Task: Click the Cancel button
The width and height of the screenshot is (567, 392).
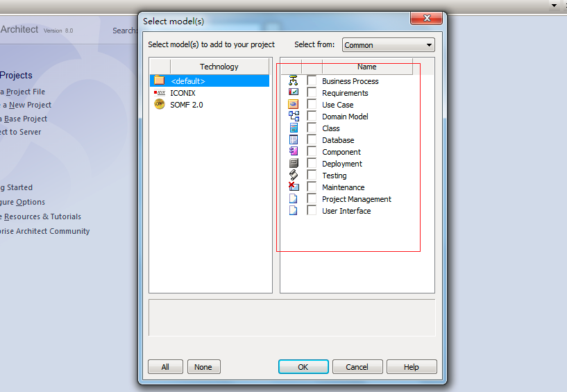Action: pyautogui.click(x=357, y=367)
